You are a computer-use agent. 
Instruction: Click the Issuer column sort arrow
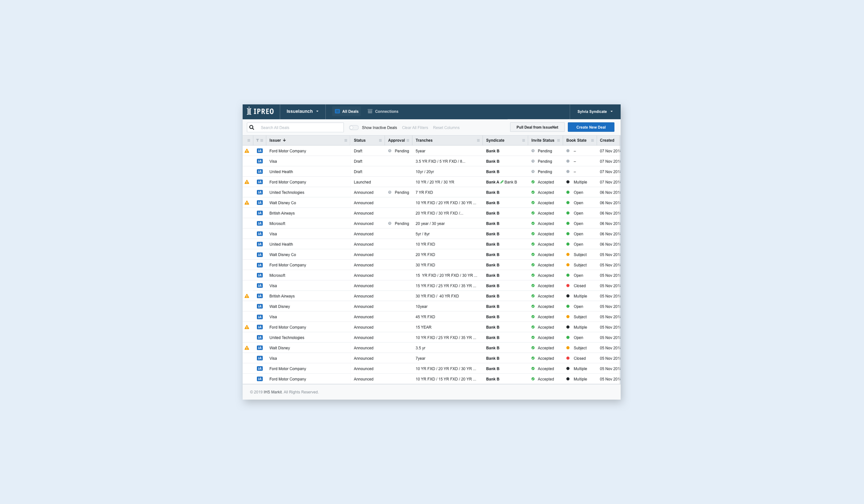click(x=284, y=140)
